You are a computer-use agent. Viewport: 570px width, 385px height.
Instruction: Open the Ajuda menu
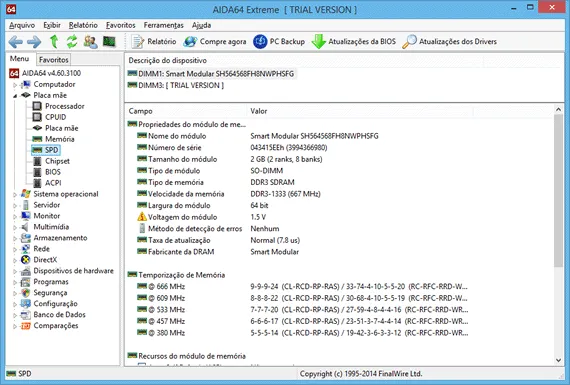(201, 25)
